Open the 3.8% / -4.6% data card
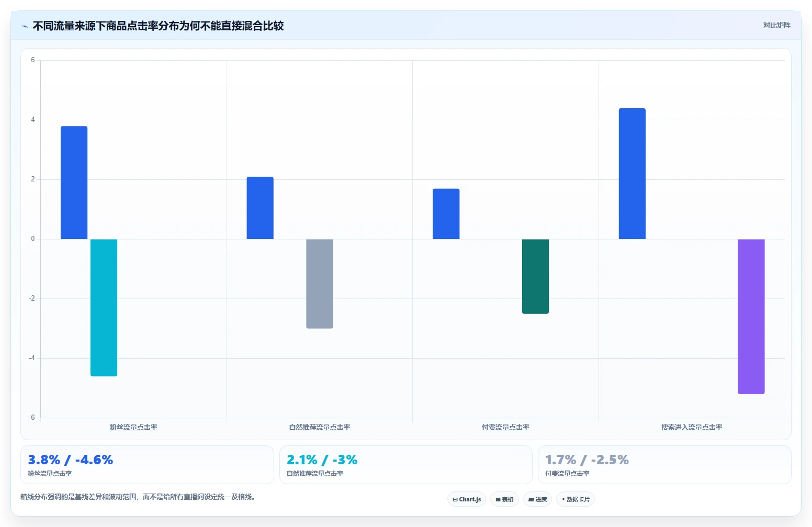Image resolution: width=812 pixels, height=527 pixels. coord(147,465)
